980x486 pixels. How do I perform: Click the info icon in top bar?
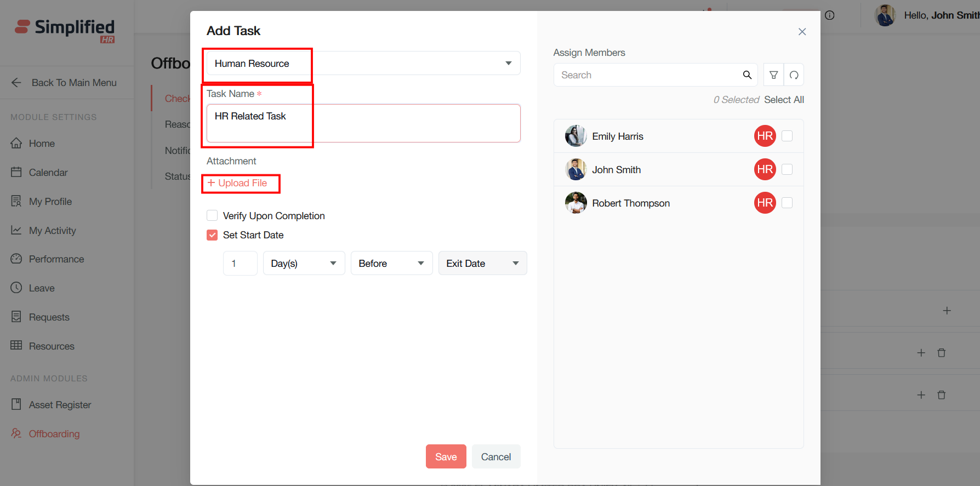point(830,15)
